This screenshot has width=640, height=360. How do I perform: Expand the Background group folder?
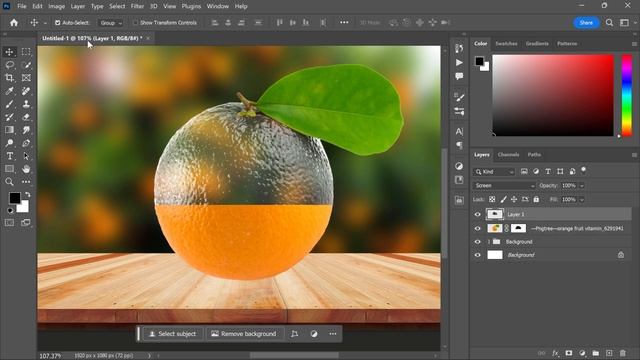[x=489, y=242]
